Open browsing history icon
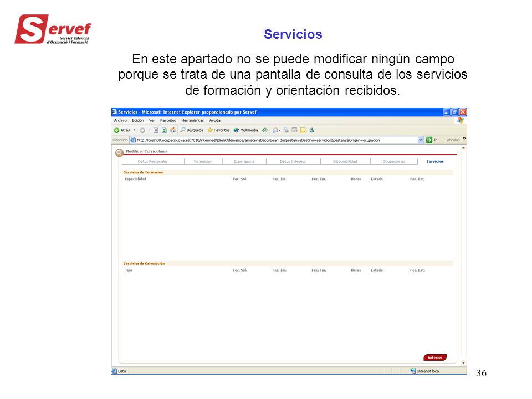532x399 pixels. click(265, 130)
